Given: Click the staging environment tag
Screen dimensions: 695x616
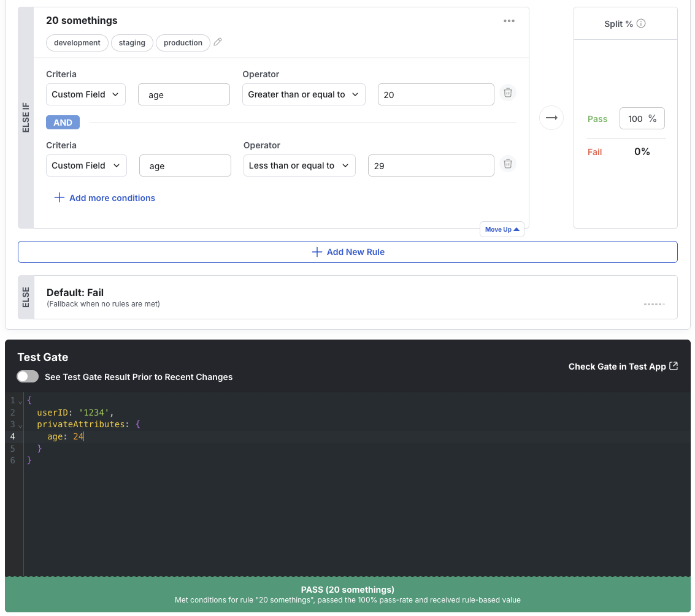Looking at the screenshot, I should pos(132,42).
